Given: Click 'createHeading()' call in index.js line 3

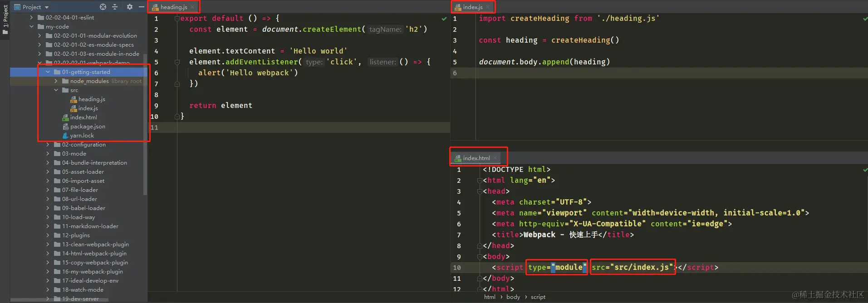Looking at the screenshot, I should point(585,40).
